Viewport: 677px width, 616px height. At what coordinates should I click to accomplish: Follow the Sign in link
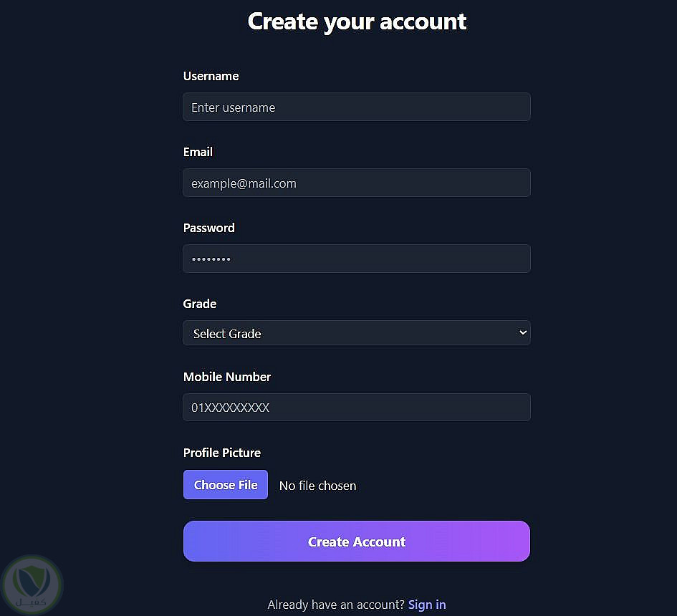(427, 605)
